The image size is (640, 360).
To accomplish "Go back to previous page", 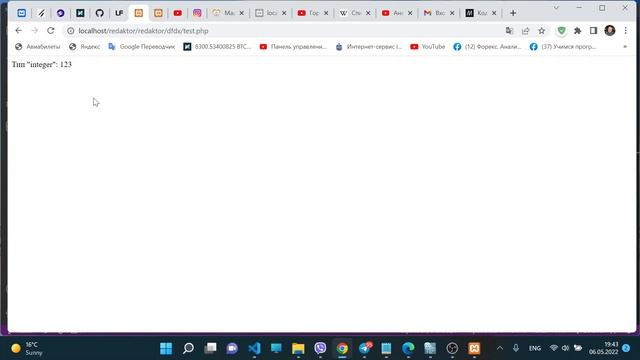I will click(x=18, y=31).
